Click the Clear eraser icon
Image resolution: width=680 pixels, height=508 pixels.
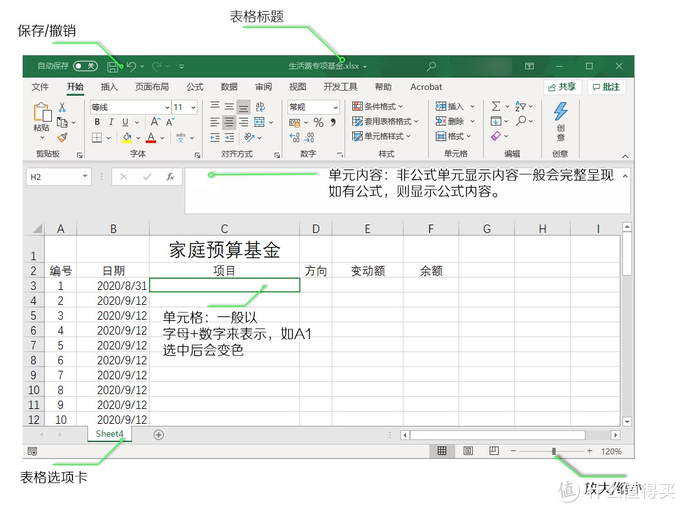click(496, 136)
